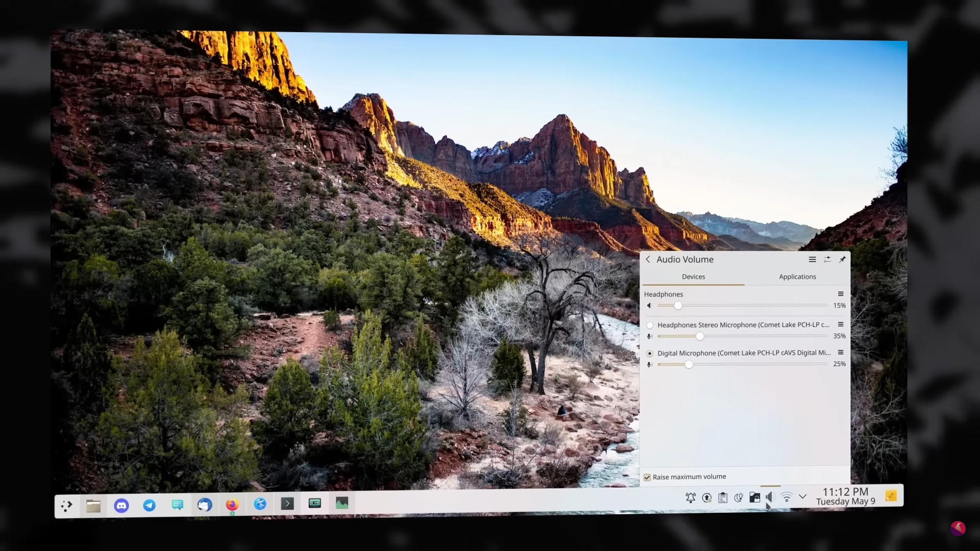Click the Audio Volume panel title
Viewport: 980px width, 551px height.
[685, 259]
